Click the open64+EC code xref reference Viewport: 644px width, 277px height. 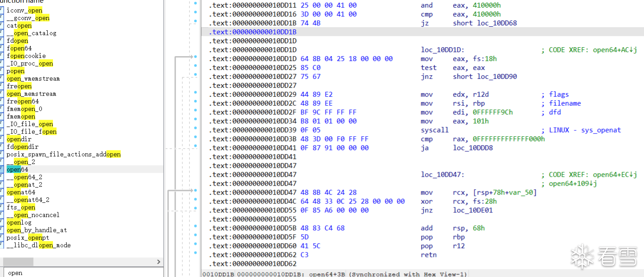click(615, 175)
